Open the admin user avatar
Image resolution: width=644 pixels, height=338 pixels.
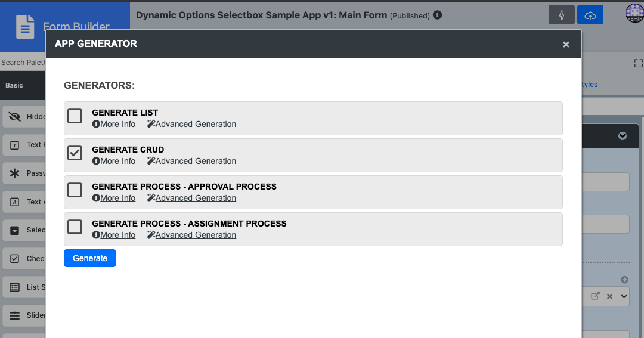coord(634,14)
